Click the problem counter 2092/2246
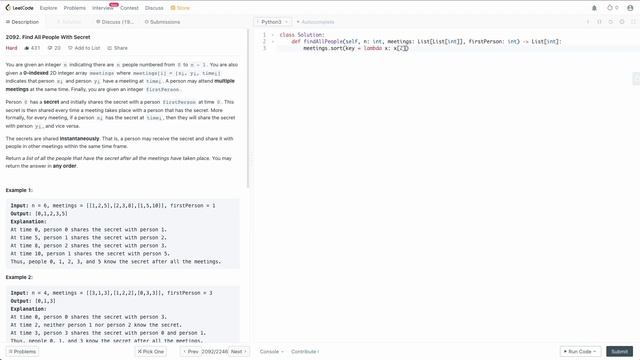The image size is (640, 360). [x=215, y=351]
